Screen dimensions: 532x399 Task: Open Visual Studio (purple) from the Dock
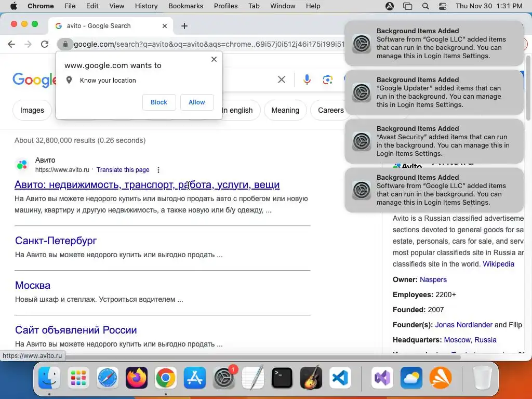pyautogui.click(x=382, y=377)
